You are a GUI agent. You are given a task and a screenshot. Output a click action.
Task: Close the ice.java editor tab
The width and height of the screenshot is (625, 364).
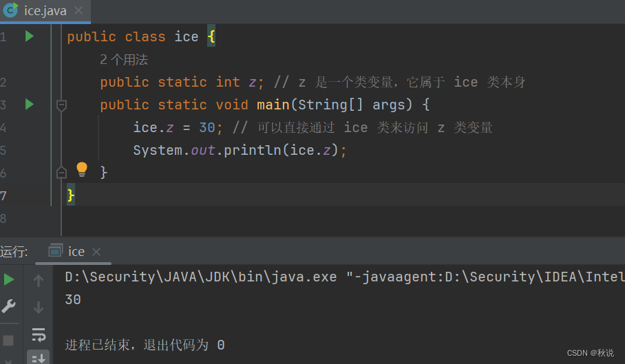(78, 10)
